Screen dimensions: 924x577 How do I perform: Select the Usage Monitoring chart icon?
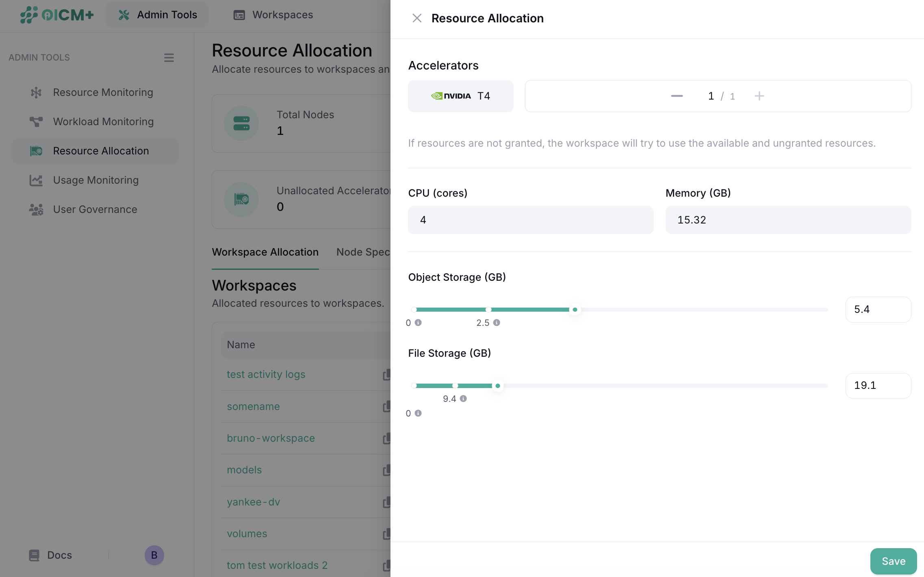tap(36, 180)
